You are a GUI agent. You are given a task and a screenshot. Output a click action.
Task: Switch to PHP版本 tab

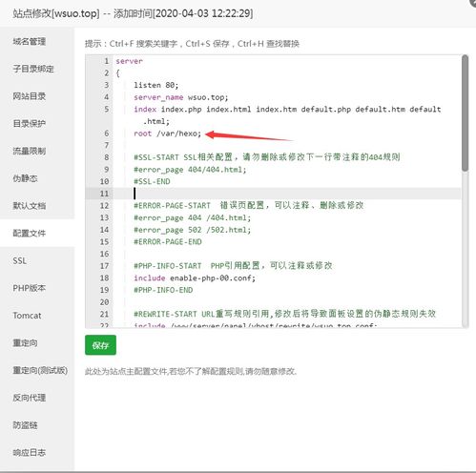30,288
